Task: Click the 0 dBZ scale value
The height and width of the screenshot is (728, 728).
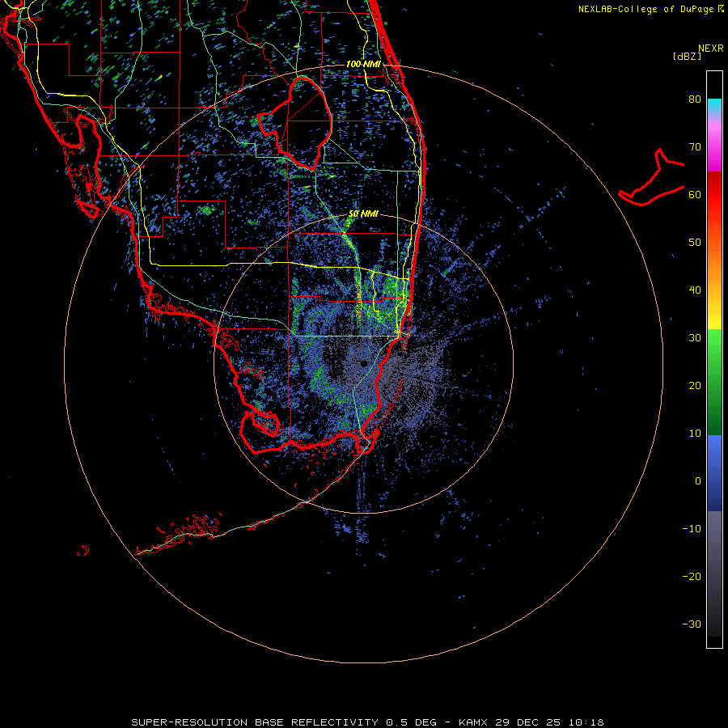Action: [698, 481]
